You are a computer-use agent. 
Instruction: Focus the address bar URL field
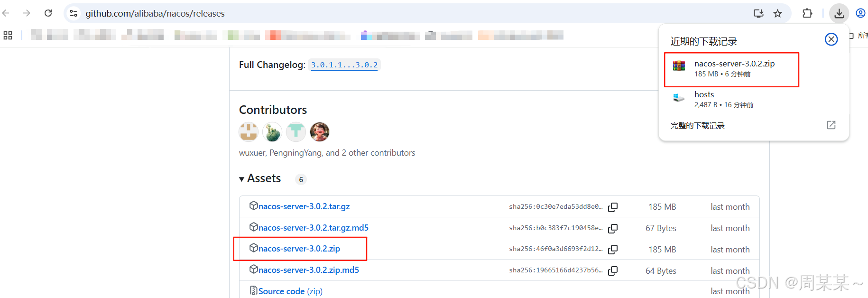tap(155, 13)
